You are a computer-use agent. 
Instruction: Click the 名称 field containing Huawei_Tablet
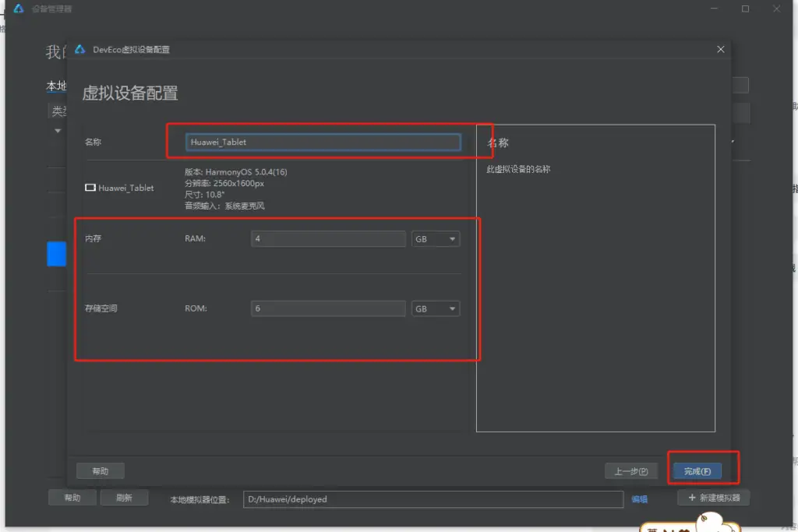pyautogui.click(x=323, y=142)
